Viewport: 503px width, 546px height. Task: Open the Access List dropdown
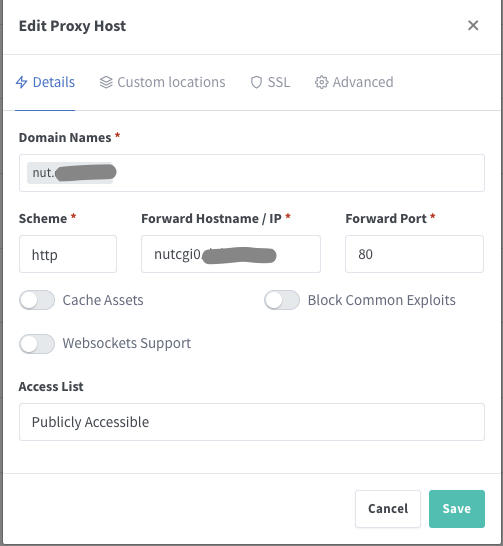coord(252,422)
